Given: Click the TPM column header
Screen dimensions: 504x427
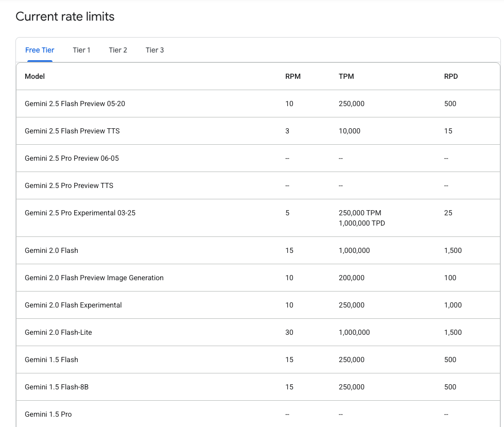Looking at the screenshot, I should pos(346,76).
